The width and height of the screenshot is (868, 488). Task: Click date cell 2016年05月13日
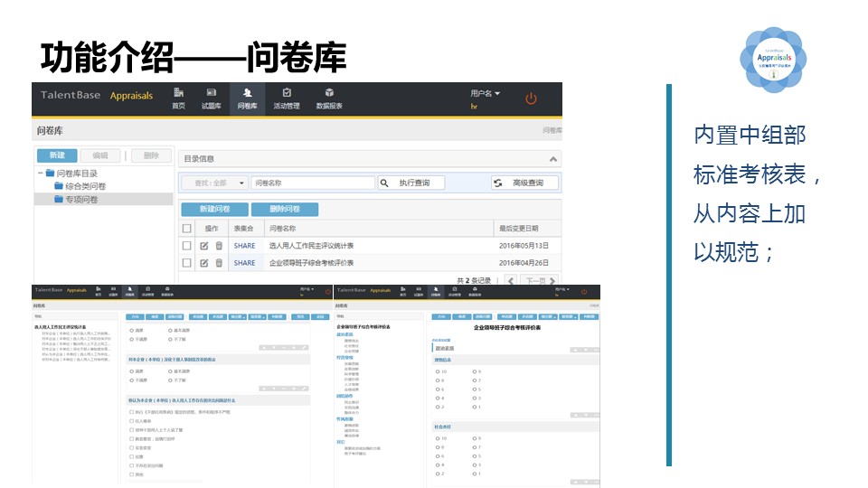[524, 246]
